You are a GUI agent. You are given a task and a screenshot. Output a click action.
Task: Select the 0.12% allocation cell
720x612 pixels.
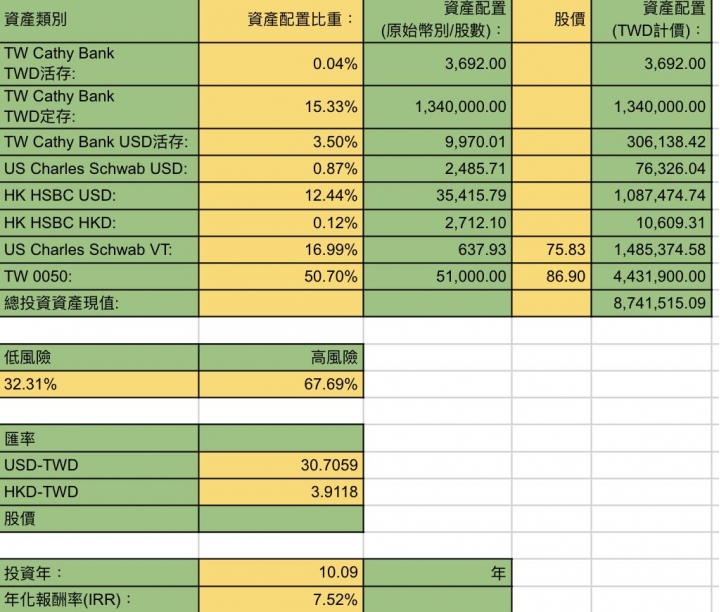[281, 223]
